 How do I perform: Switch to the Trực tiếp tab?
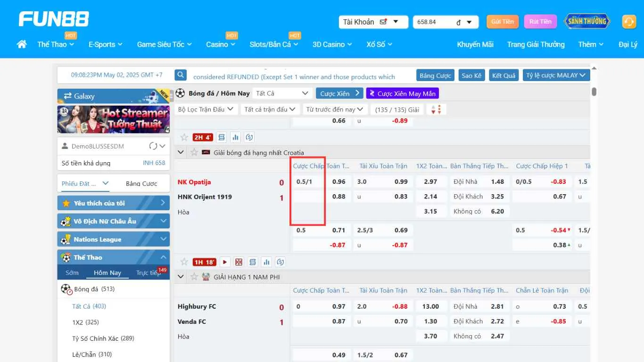pyautogui.click(x=149, y=272)
